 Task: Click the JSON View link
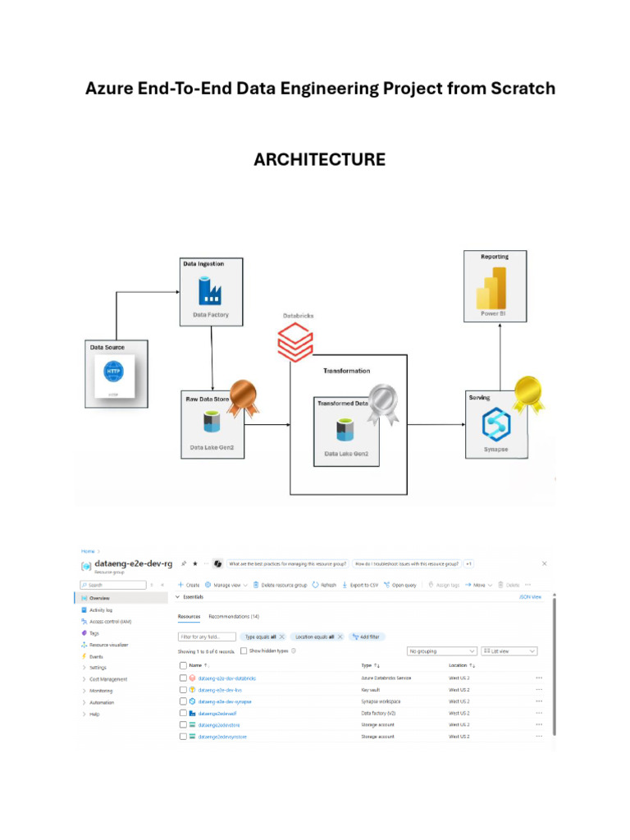coord(531,597)
